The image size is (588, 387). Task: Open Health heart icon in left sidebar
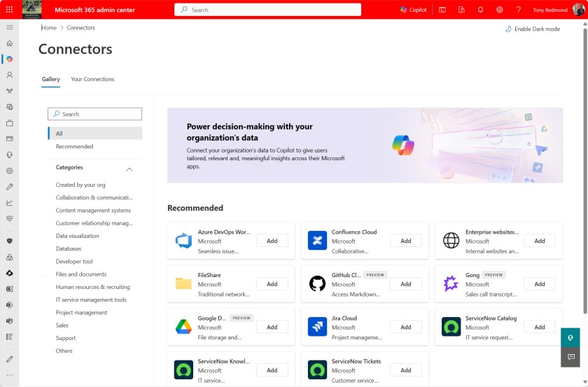10,218
